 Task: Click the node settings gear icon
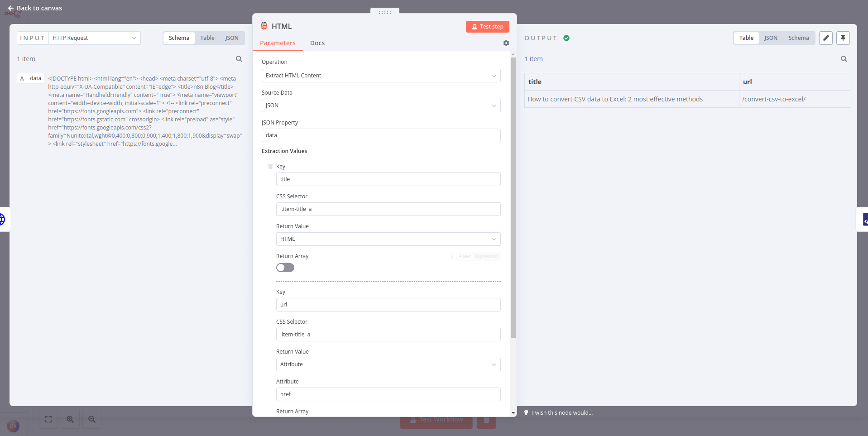click(506, 43)
